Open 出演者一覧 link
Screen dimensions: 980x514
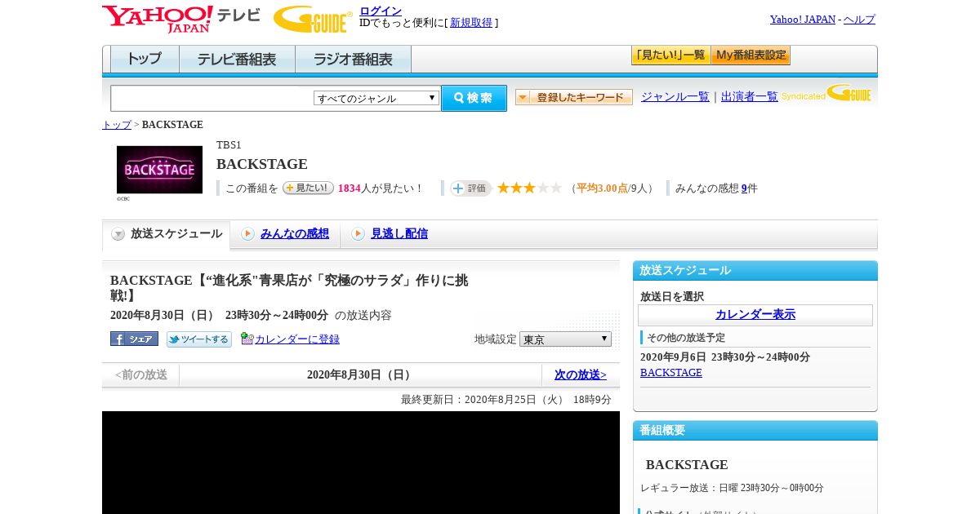coord(750,96)
